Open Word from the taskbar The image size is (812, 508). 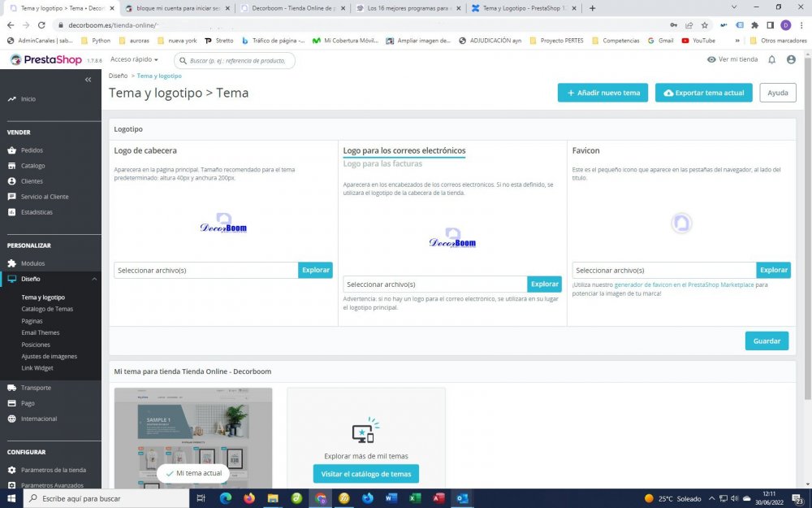click(x=391, y=499)
